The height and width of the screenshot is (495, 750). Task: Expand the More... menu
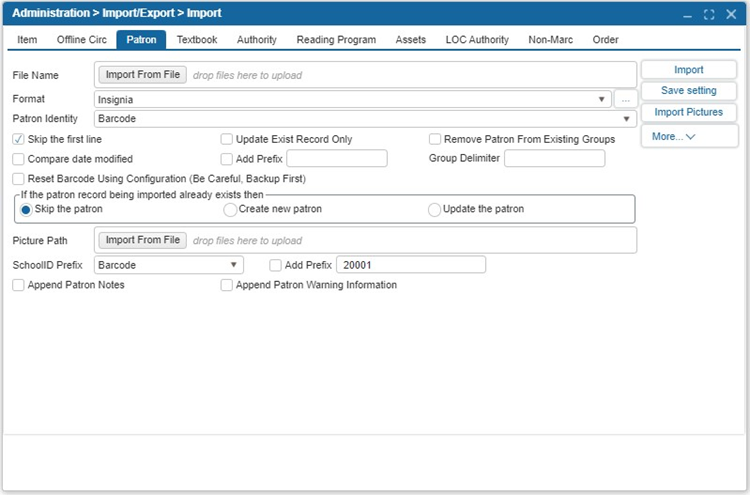coord(689,136)
